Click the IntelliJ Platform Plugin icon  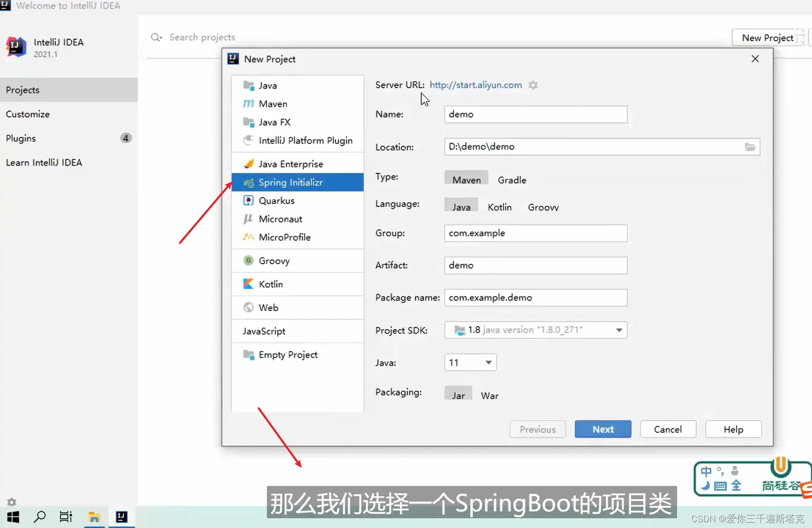point(249,140)
